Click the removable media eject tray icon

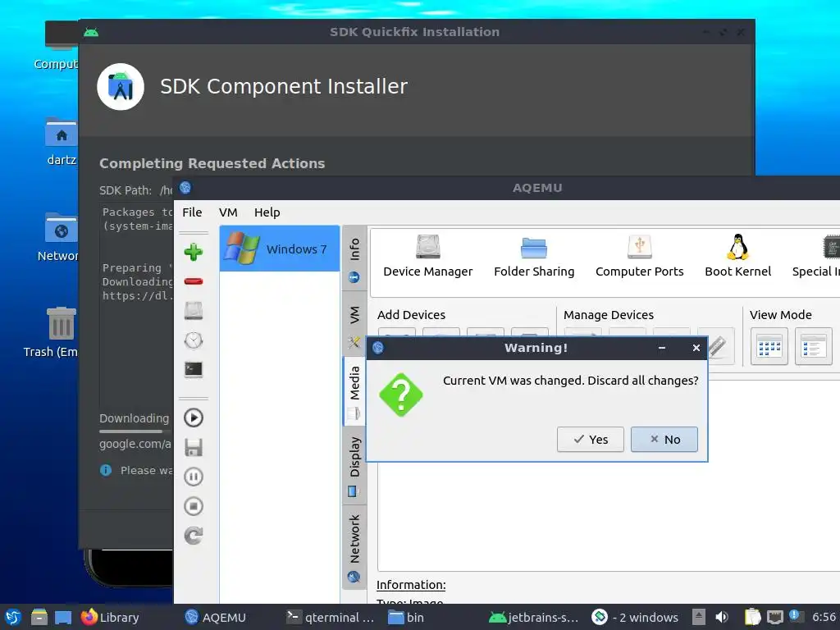pyautogui.click(x=698, y=617)
